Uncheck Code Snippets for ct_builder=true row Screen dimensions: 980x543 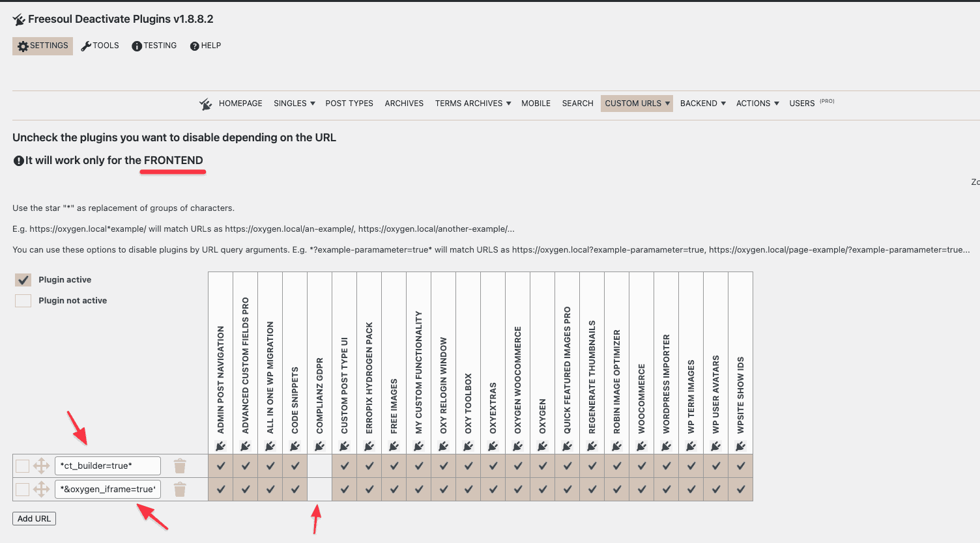click(x=295, y=466)
